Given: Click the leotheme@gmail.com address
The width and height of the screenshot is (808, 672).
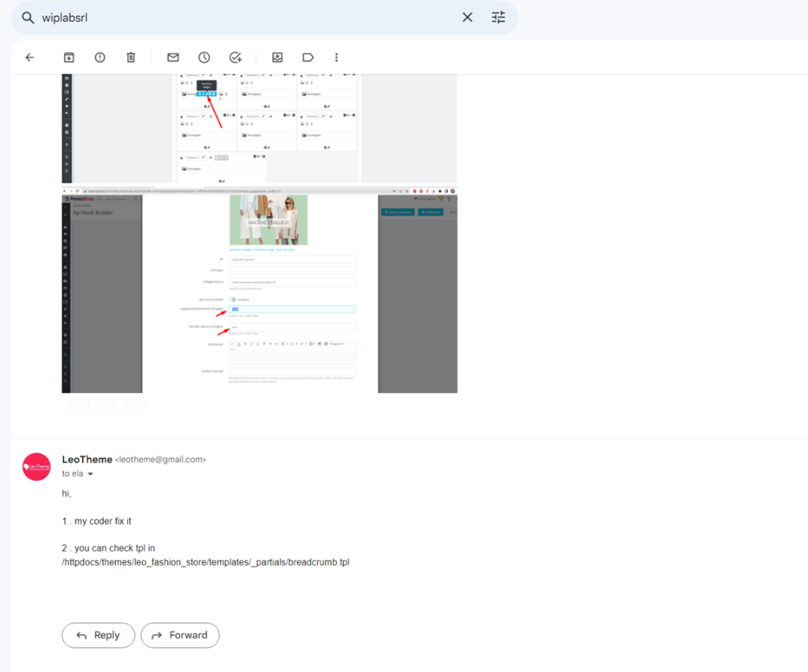Looking at the screenshot, I should tap(161, 460).
